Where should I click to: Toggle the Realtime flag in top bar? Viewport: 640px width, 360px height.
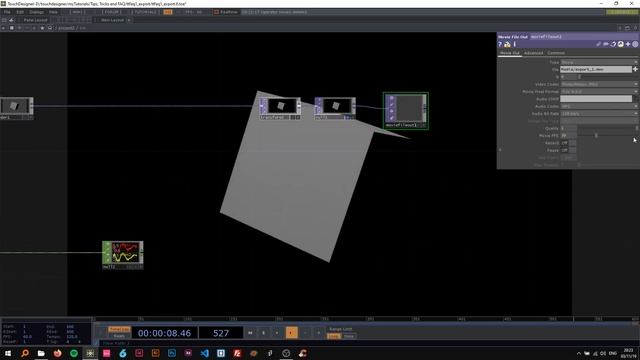click(226, 12)
